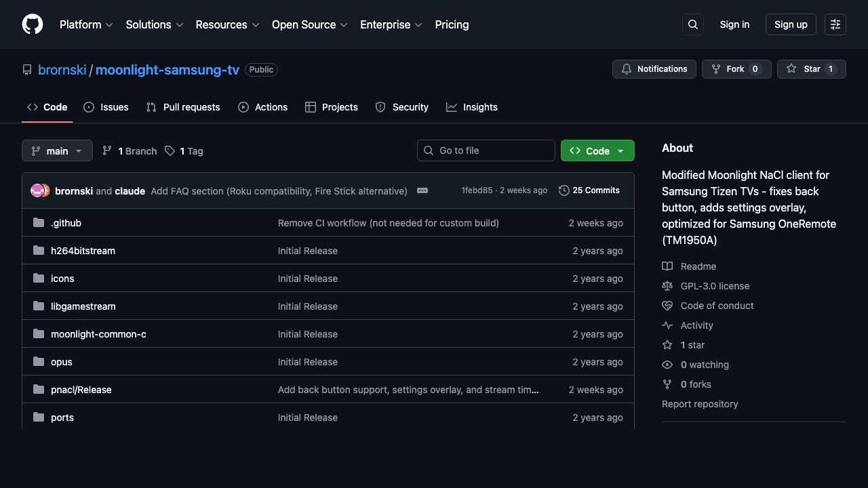Switch to the Projects tab

332,107
